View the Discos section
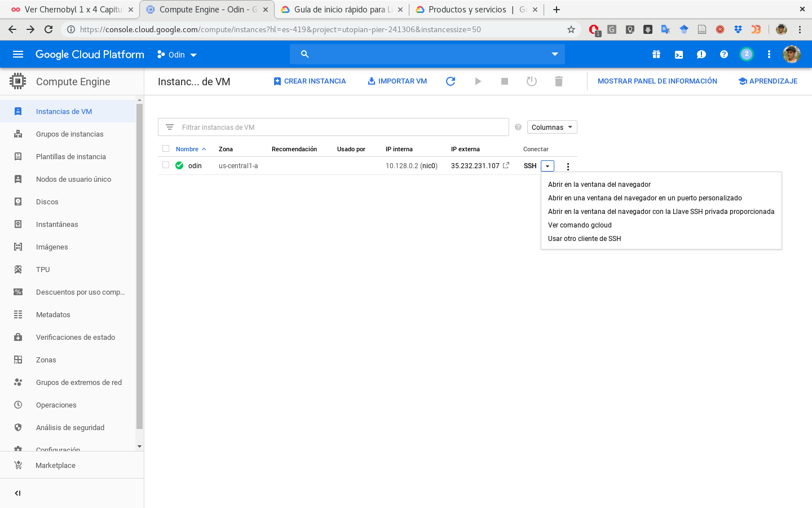The image size is (812, 508). [x=47, y=202]
